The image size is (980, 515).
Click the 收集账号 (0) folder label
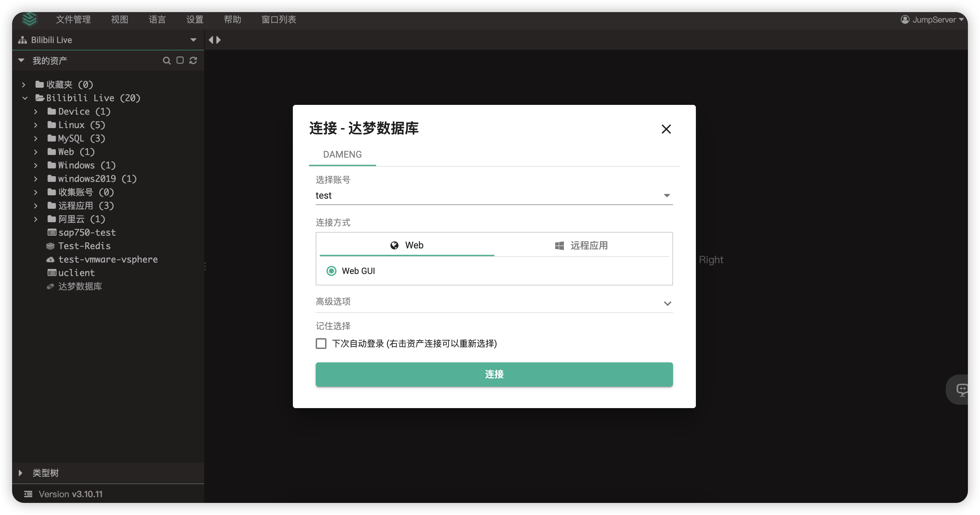[86, 192]
